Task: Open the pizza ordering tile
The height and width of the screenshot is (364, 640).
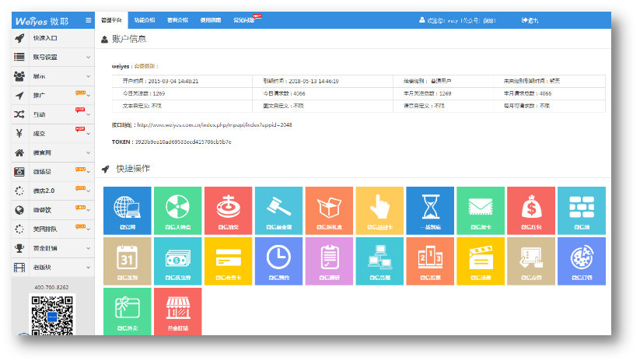Action: coord(582,261)
